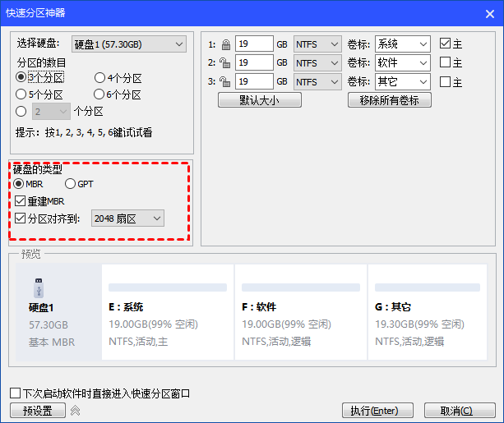Viewport: 504px width, 423px height.
Task: Choose the 4个分区 radio option
Action: [99, 78]
